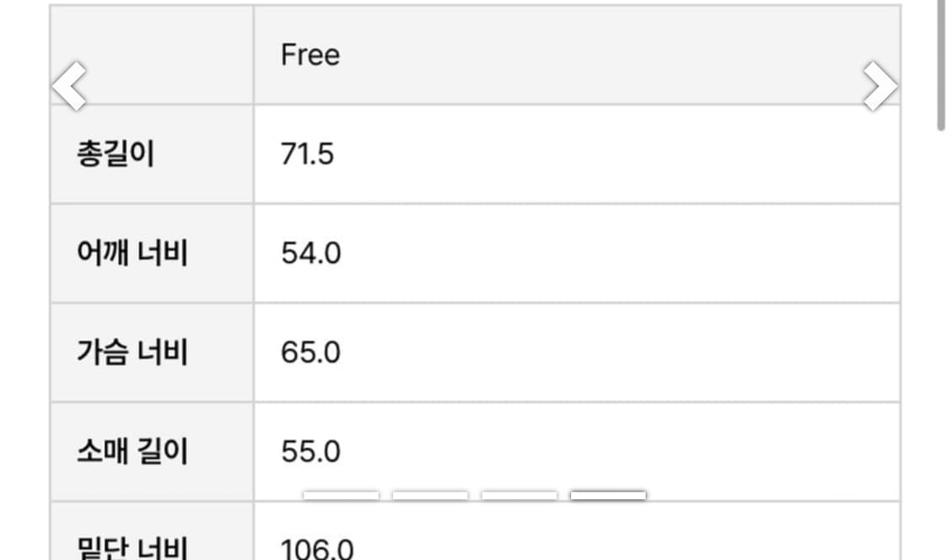Click the 총길이 row label
Image resolution: width=949 pixels, height=560 pixels.
pos(116,154)
